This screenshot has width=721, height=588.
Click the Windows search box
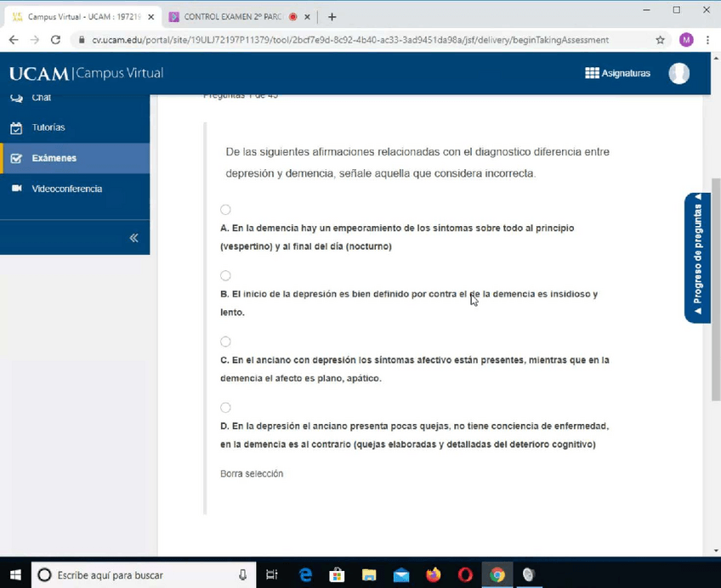(144, 574)
